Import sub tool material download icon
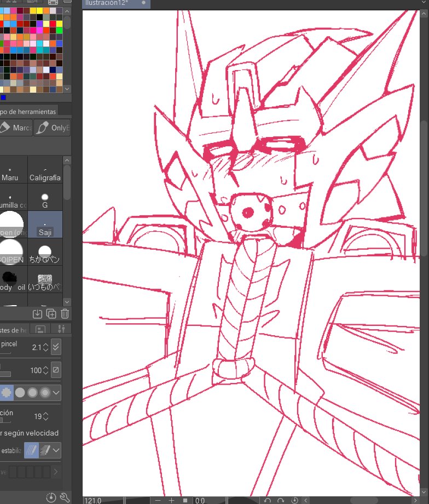This screenshot has width=429, height=504. pos(37,313)
